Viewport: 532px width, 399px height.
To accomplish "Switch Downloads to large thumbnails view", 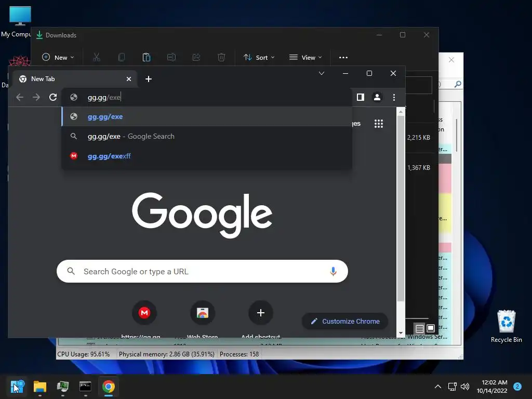I will pos(431,328).
